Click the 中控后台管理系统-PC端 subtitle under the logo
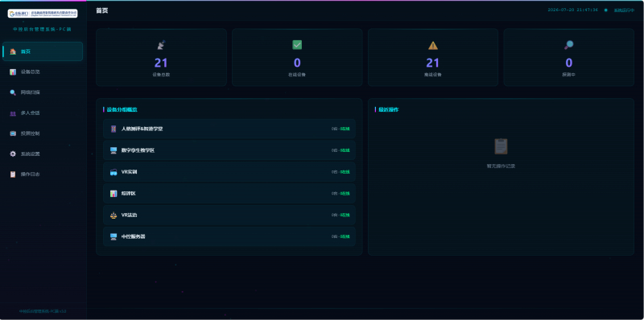 [43, 30]
